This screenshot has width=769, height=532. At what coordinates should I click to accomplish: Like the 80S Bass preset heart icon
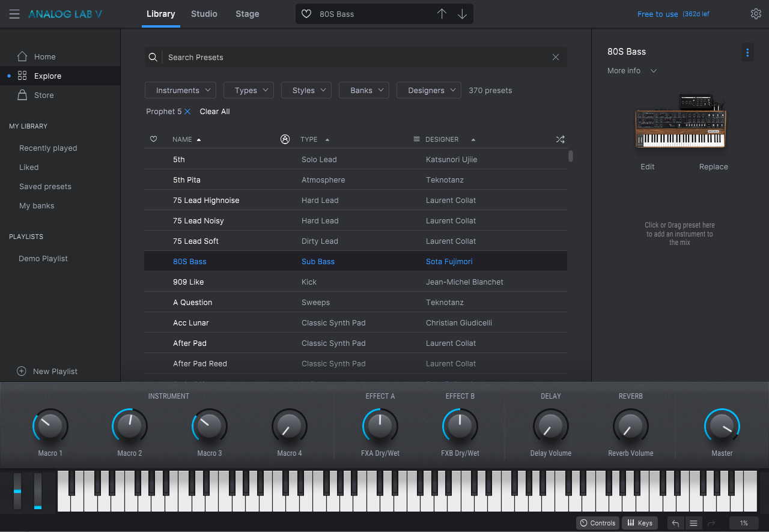[306, 14]
